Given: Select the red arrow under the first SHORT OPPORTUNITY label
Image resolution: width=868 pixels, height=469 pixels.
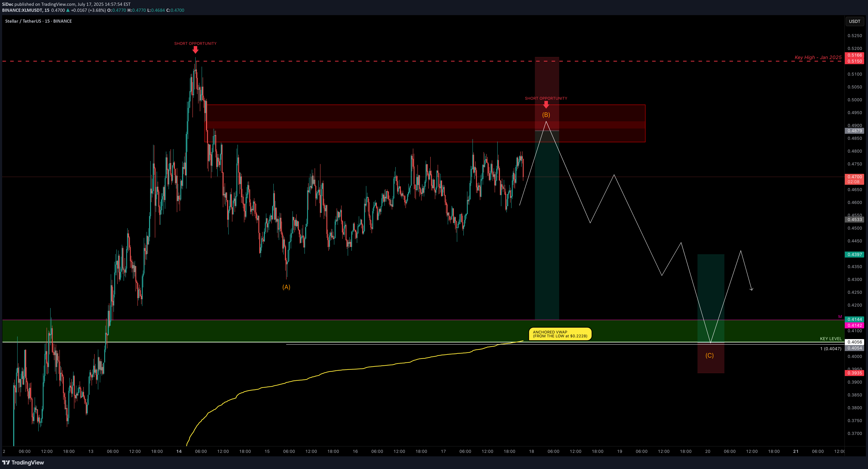Looking at the screenshot, I should (x=195, y=50).
